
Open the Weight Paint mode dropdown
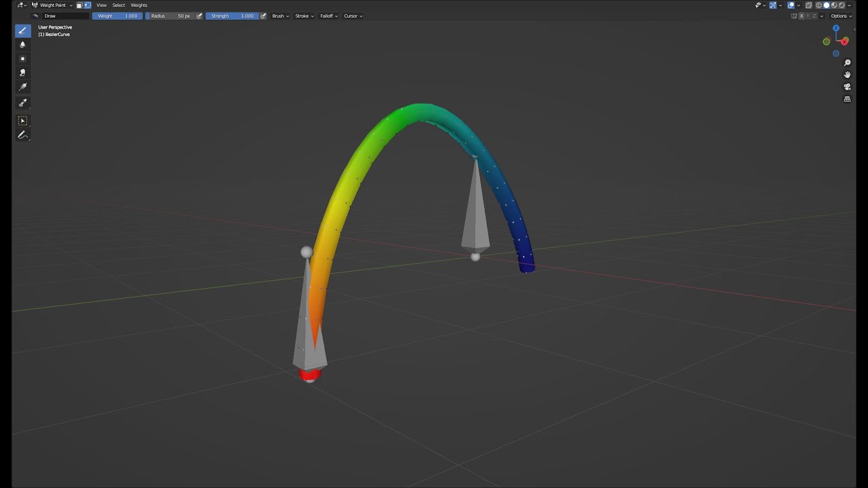coord(52,5)
